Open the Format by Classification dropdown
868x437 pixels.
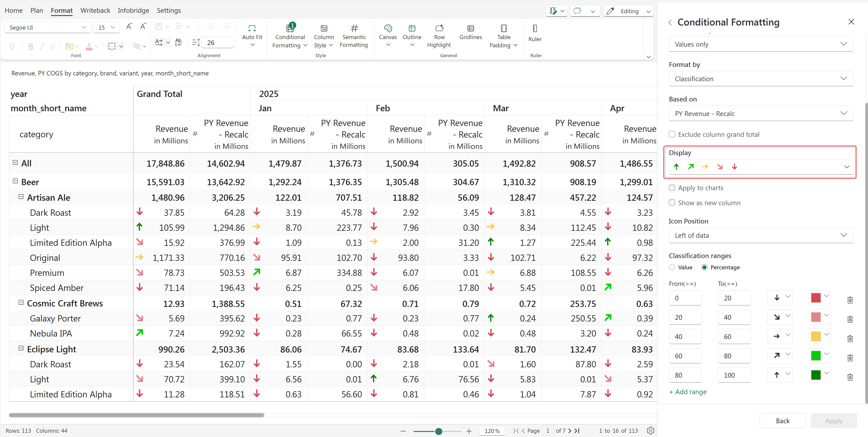(x=760, y=79)
